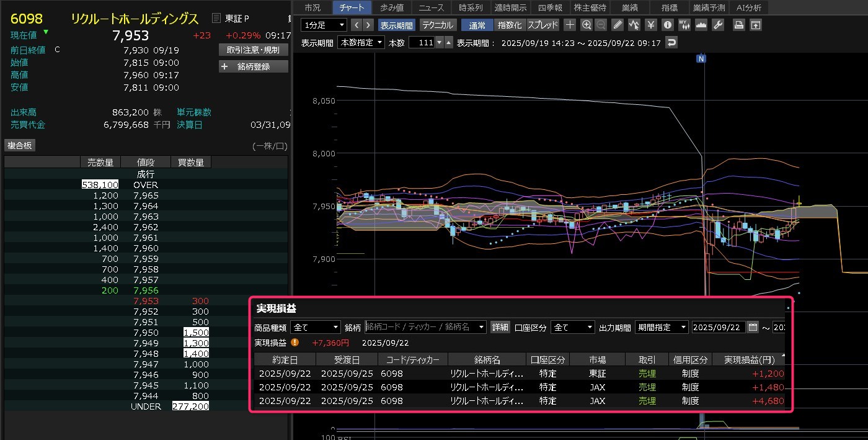Click the OVER row in order book
Image resolution: width=868 pixels, height=440 pixels.
point(146,185)
